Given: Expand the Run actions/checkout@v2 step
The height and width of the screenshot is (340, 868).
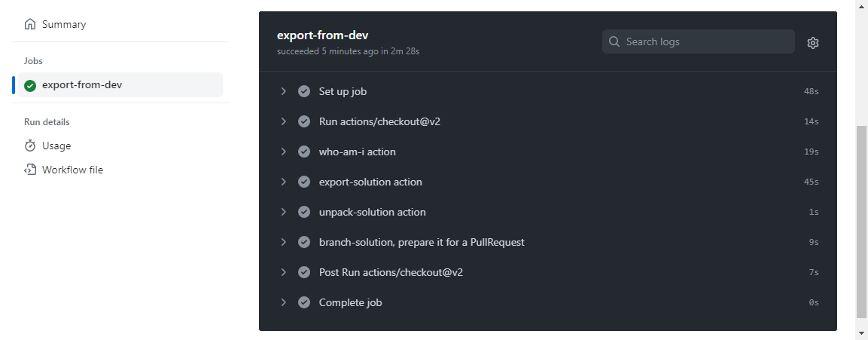Looking at the screenshot, I should click(x=283, y=121).
